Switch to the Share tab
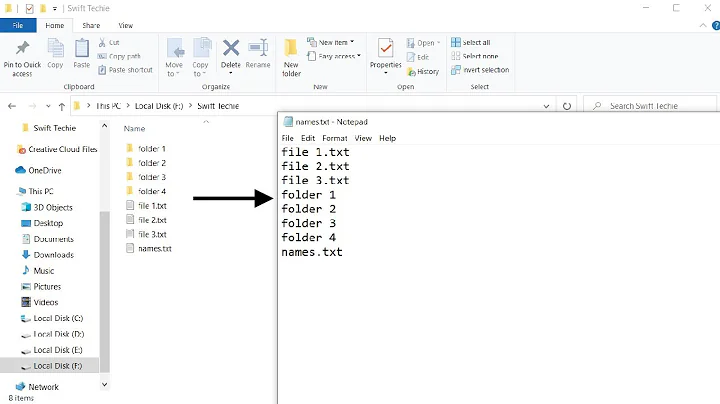Viewport: 720px width, 404px height. [91, 25]
